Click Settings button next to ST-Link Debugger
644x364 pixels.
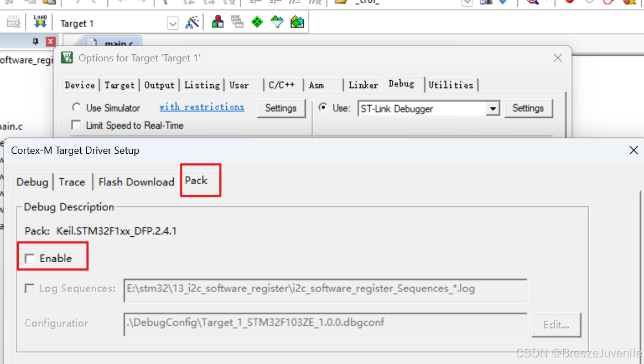[528, 108]
